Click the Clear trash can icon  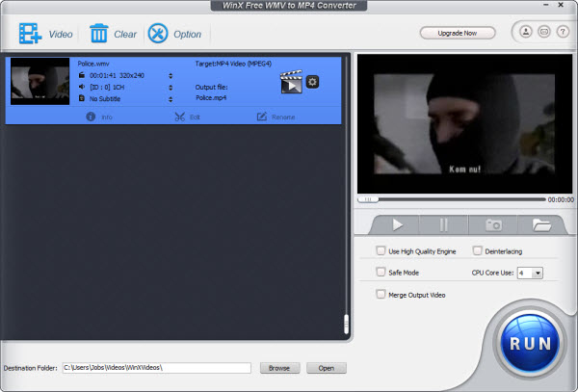coord(99,34)
